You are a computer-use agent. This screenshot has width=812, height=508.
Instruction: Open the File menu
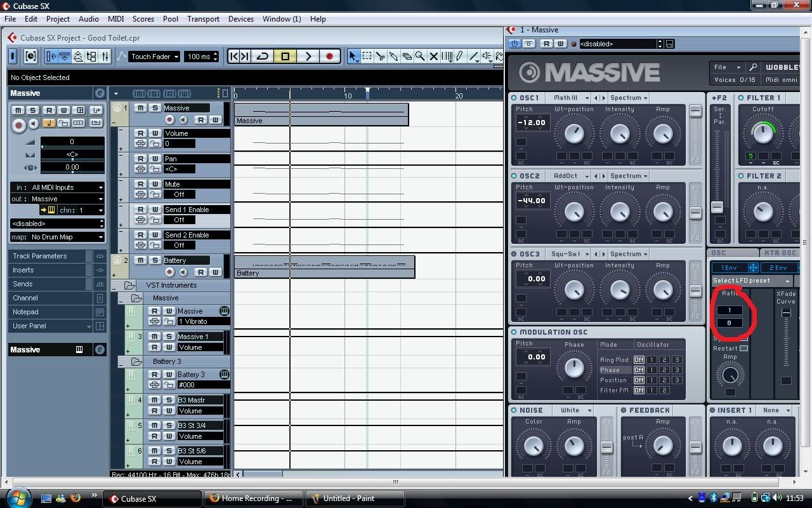coord(10,19)
